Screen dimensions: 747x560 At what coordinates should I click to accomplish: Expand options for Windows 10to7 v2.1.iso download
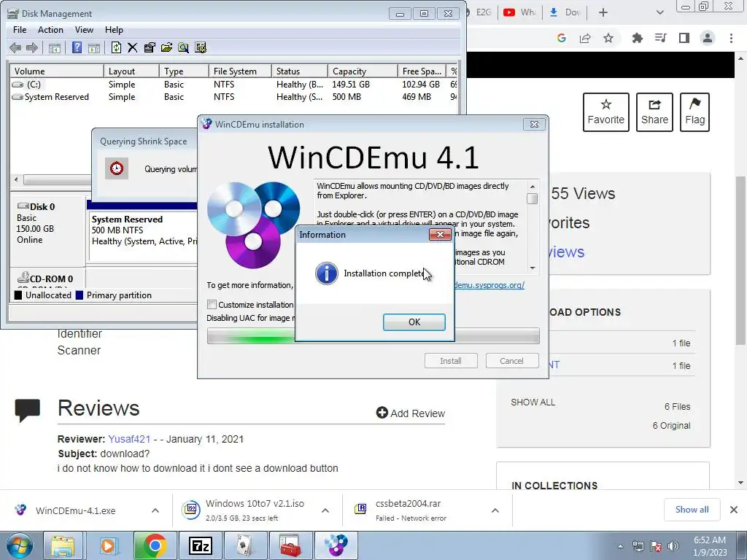click(325, 510)
